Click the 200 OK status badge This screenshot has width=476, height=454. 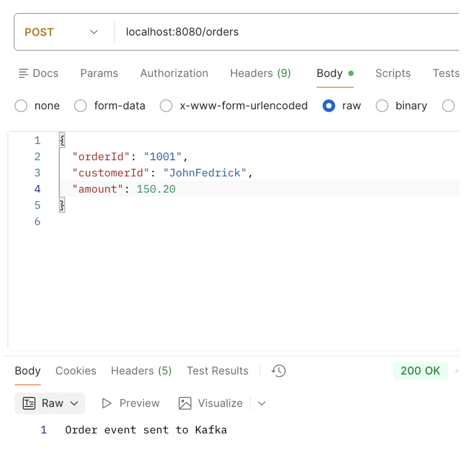[x=420, y=371]
